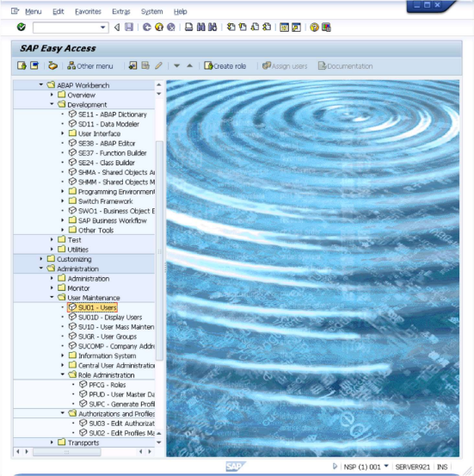This screenshot has height=476, width=474.
Task: Open the Extras menu
Action: [x=121, y=11]
